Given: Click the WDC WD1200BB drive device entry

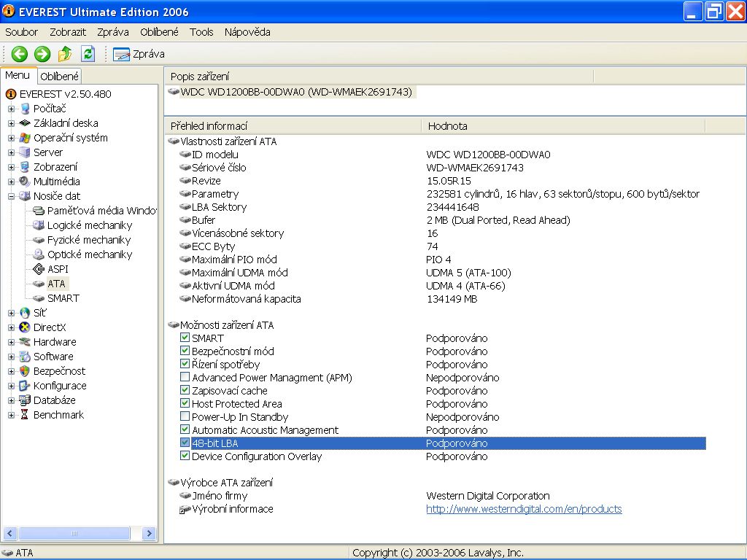Looking at the screenshot, I should (295, 92).
